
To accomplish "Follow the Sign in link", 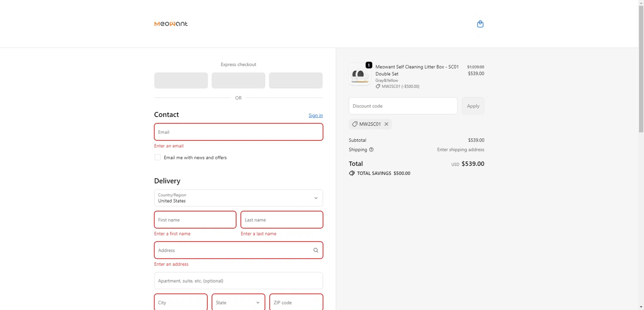I will point(316,115).
